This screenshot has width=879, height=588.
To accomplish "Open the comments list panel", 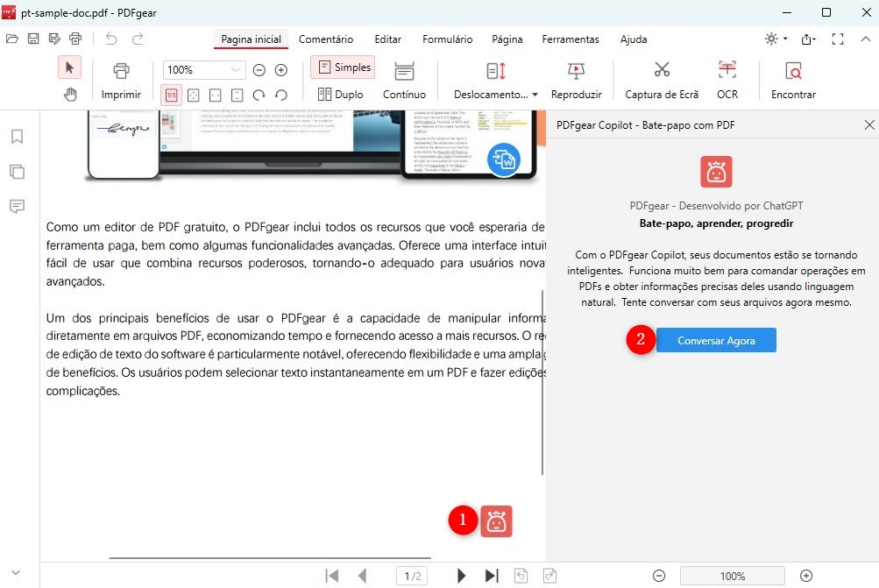I will [17, 207].
